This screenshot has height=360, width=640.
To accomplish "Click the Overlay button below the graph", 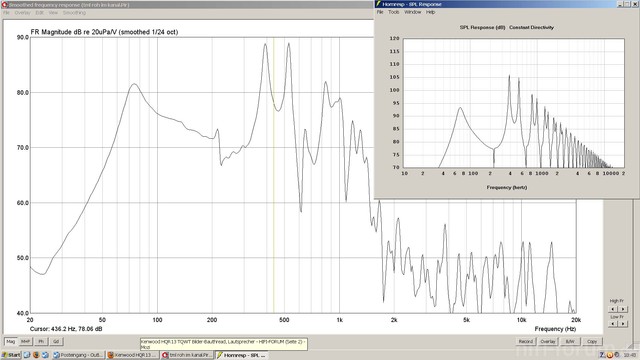I will pos(548,341).
